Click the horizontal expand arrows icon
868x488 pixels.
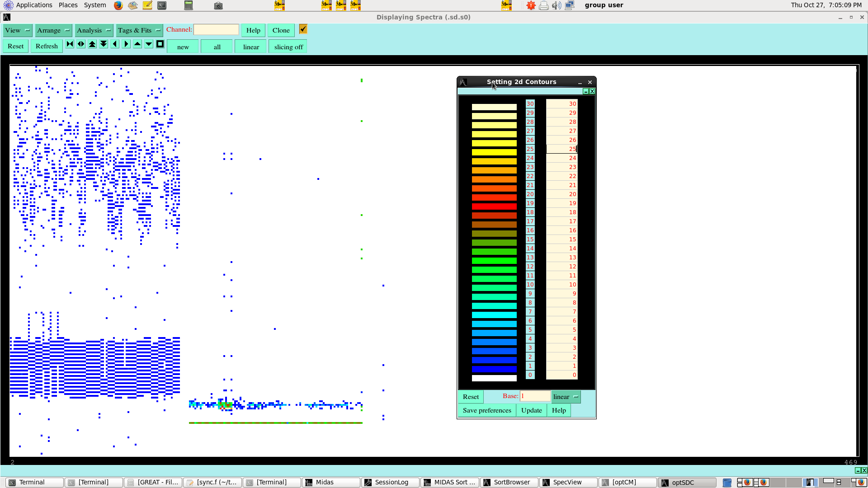pos(81,44)
